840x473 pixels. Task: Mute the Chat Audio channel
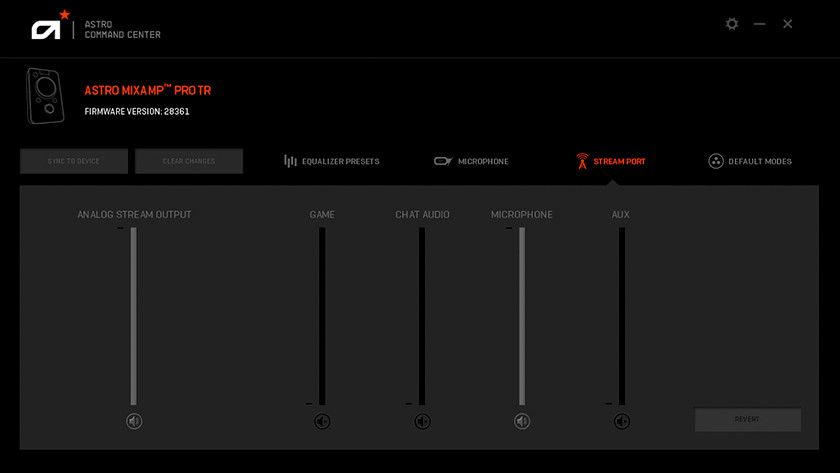point(422,421)
